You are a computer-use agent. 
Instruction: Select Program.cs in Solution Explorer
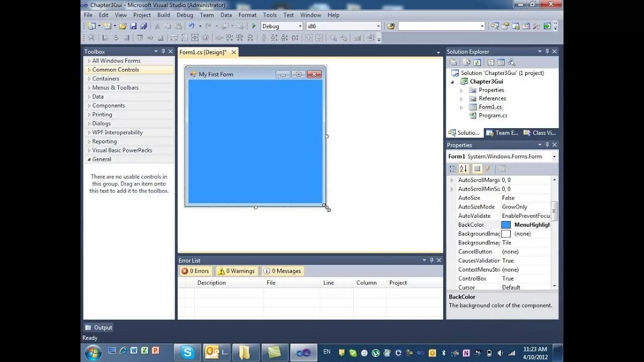[x=493, y=116]
